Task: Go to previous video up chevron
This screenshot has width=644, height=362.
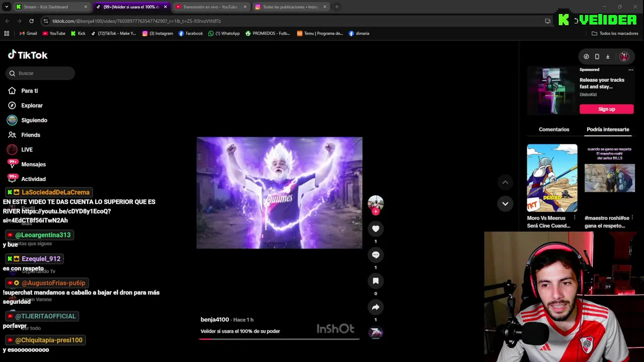Action: (x=505, y=182)
